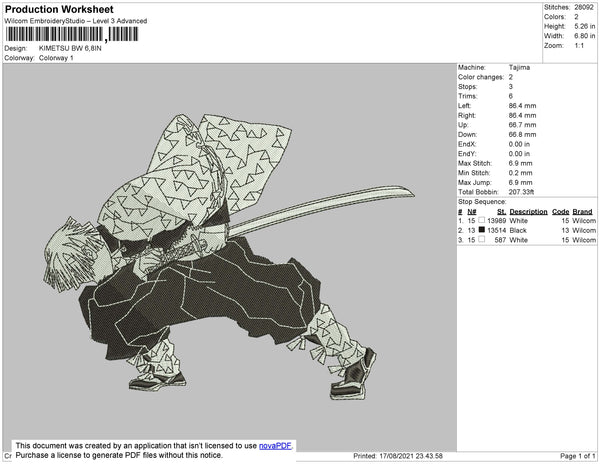Viewport: 600px width, 464px height.
Task: Select the "Stops:" label
Action: 468,86
